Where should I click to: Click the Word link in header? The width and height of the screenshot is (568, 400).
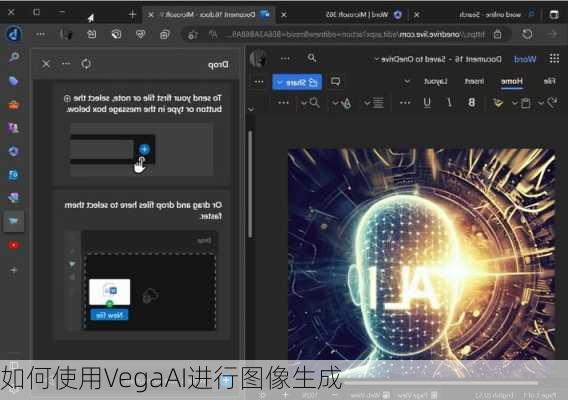[525, 59]
